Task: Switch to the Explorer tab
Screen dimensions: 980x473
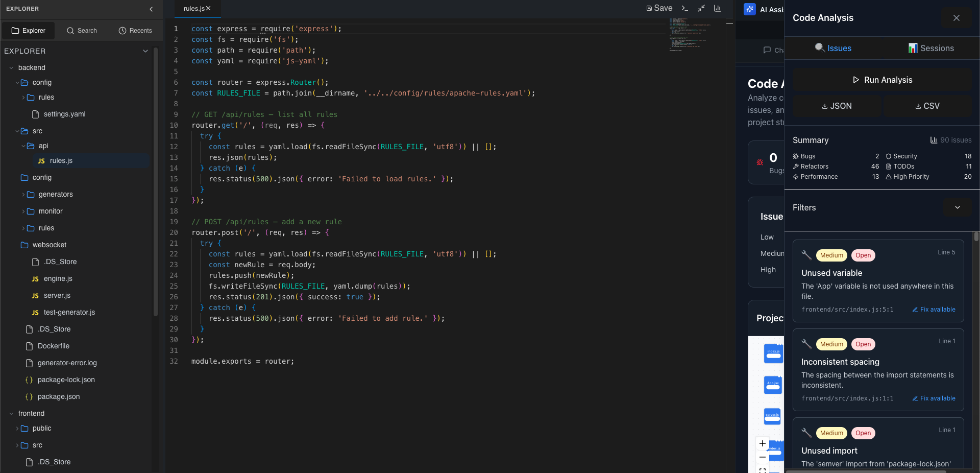Action: (x=28, y=31)
